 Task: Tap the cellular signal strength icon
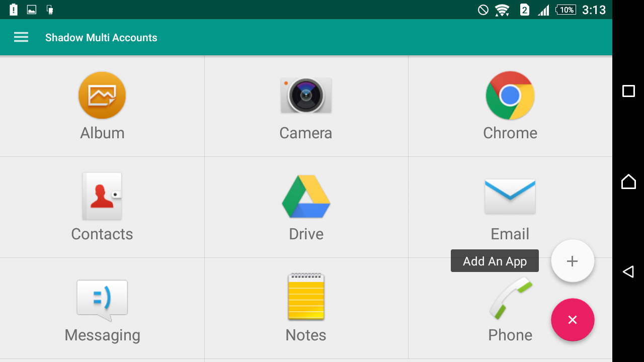543,10
